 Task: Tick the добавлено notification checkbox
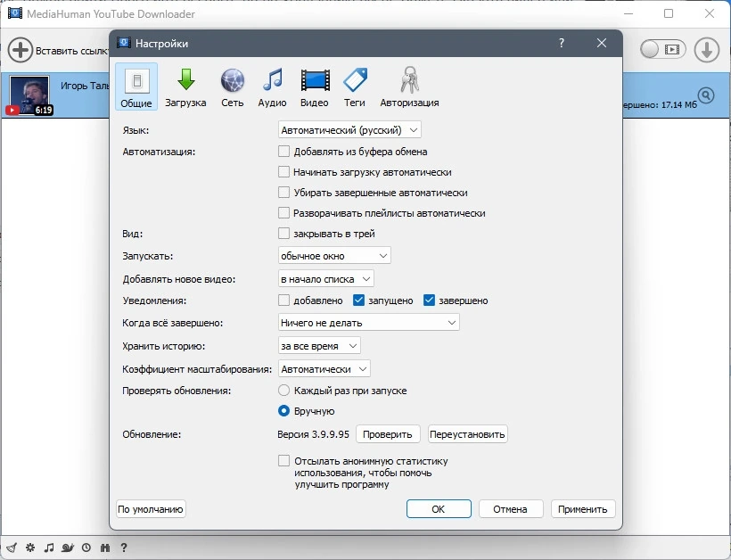tap(283, 301)
